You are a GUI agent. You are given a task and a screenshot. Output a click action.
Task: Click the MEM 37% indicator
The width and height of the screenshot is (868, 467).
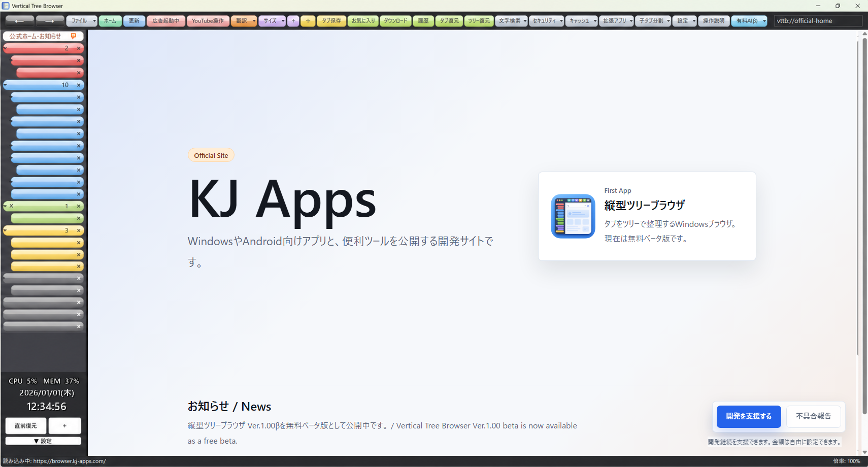[61, 381]
